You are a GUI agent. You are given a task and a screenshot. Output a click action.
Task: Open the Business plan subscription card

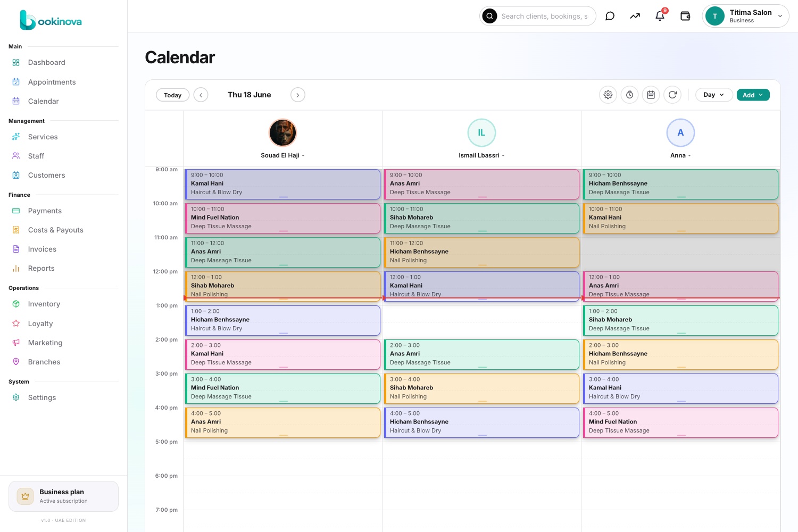pos(63,496)
